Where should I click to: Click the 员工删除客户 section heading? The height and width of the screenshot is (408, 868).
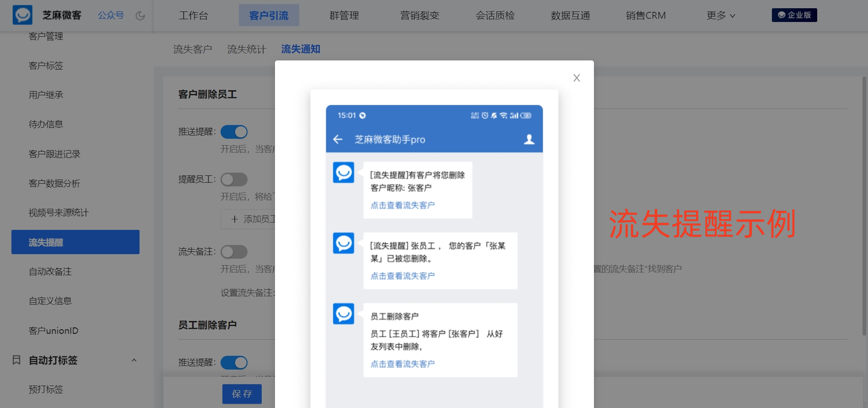click(x=207, y=325)
